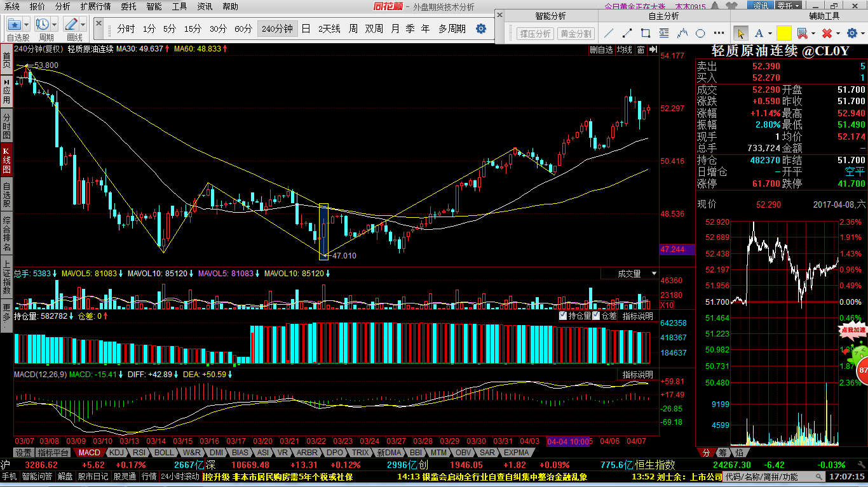The image size is (868, 487).
Task: Click the red X clear-drawings icon
Action: pos(827,33)
